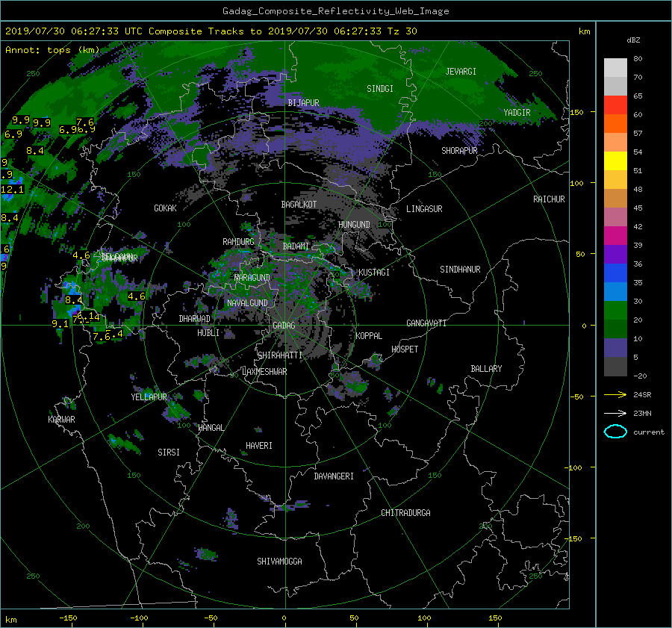Select the NARAGUND city label
672x628 pixels.
252,278
